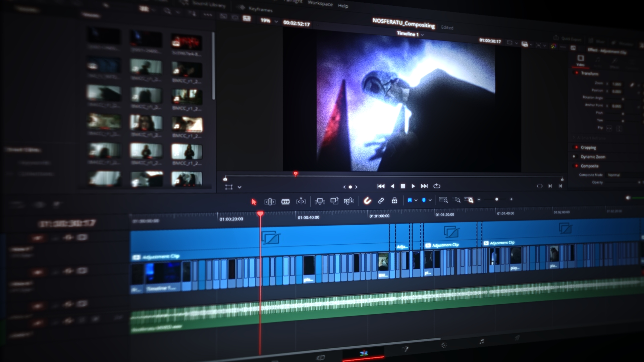Select the Dynamic Trim Mode tool

coord(301,201)
